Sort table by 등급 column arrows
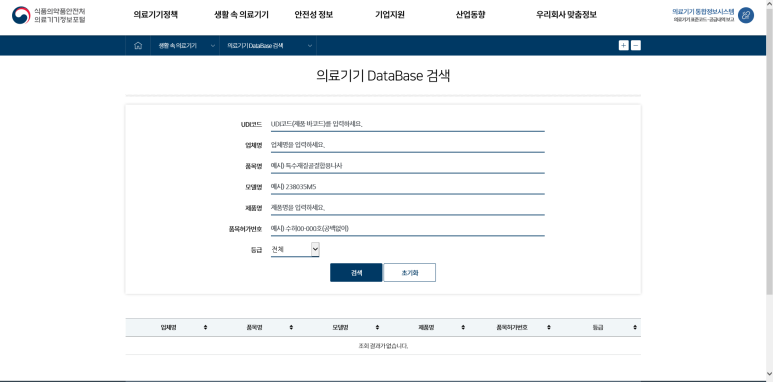This screenshot has height=382, width=773. coord(635,327)
